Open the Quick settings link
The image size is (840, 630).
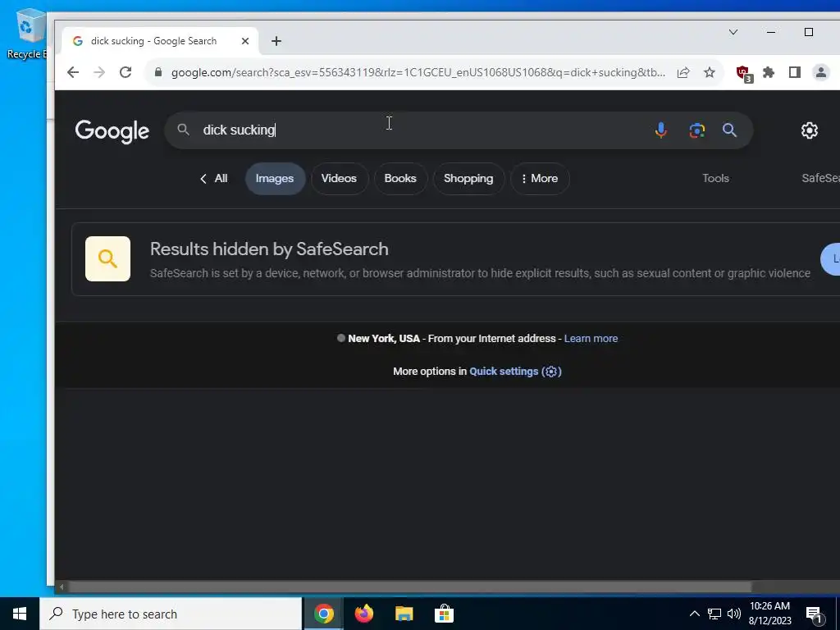coord(515,372)
